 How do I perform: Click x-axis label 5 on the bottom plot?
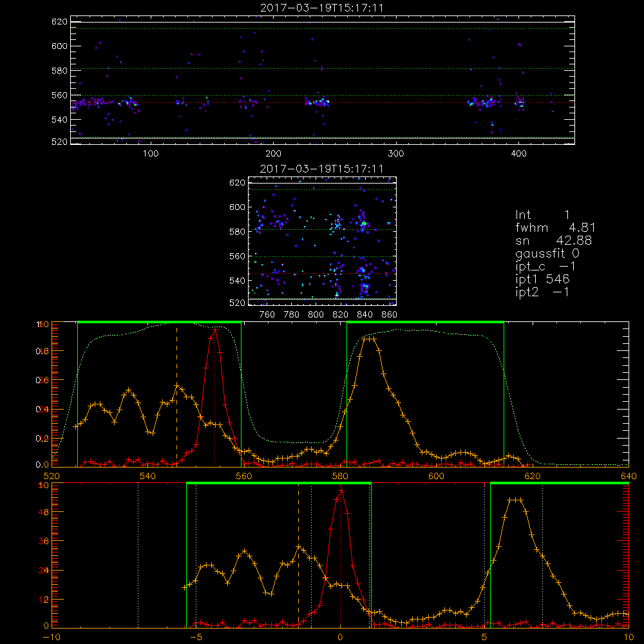click(485, 637)
